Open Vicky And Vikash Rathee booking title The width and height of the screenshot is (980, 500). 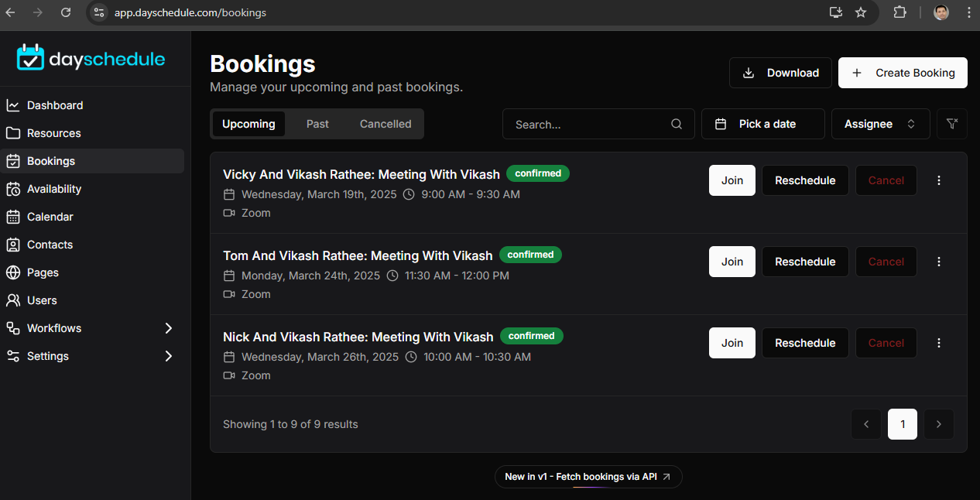click(x=362, y=174)
